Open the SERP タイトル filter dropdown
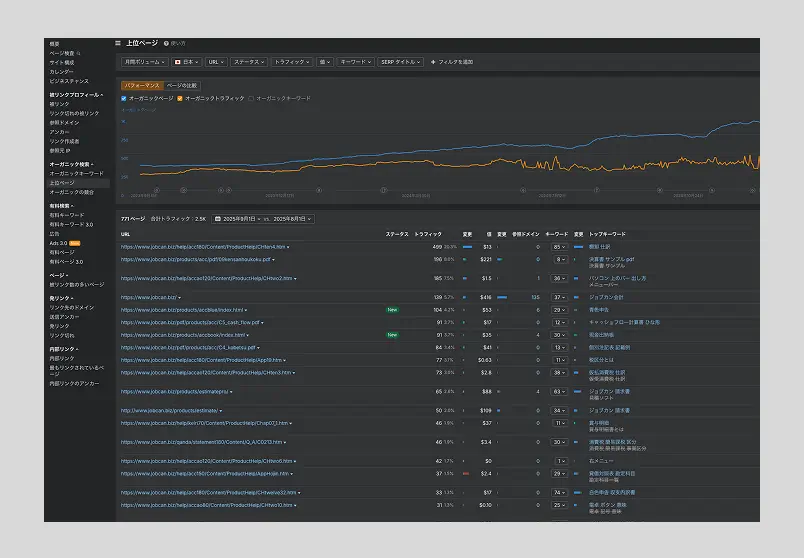This screenshot has height=558, width=804. pos(400,62)
